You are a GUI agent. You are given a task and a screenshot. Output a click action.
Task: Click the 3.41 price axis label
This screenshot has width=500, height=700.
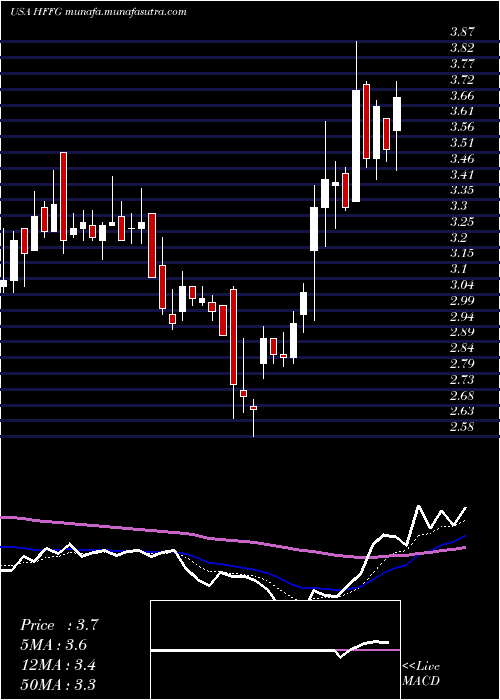(x=462, y=174)
